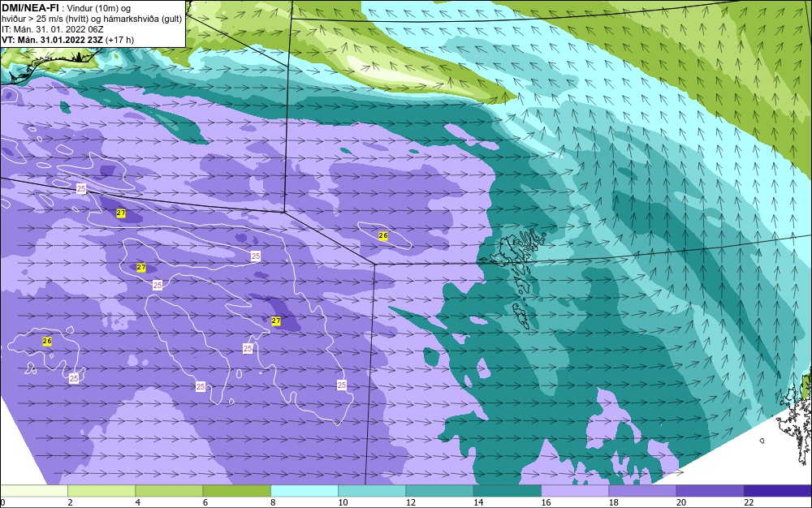Click the "DMI/NEA-FI" title text

tap(30, 8)
